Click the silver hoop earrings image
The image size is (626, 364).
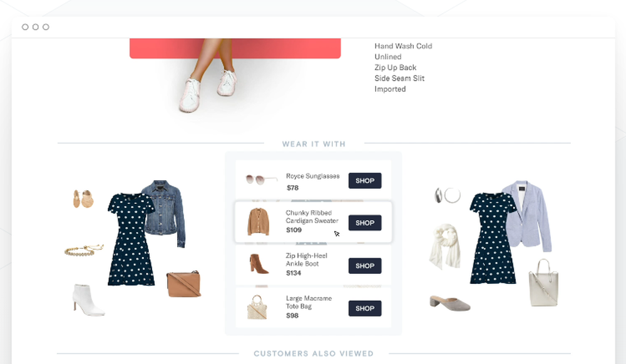pyautogui.click(x=448, y=195)
